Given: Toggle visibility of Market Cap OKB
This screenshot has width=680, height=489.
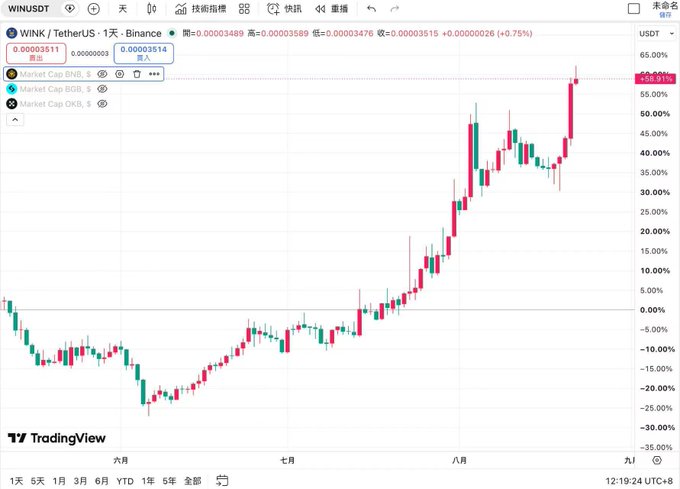Looking at the screenshot, I should (102, 104).
